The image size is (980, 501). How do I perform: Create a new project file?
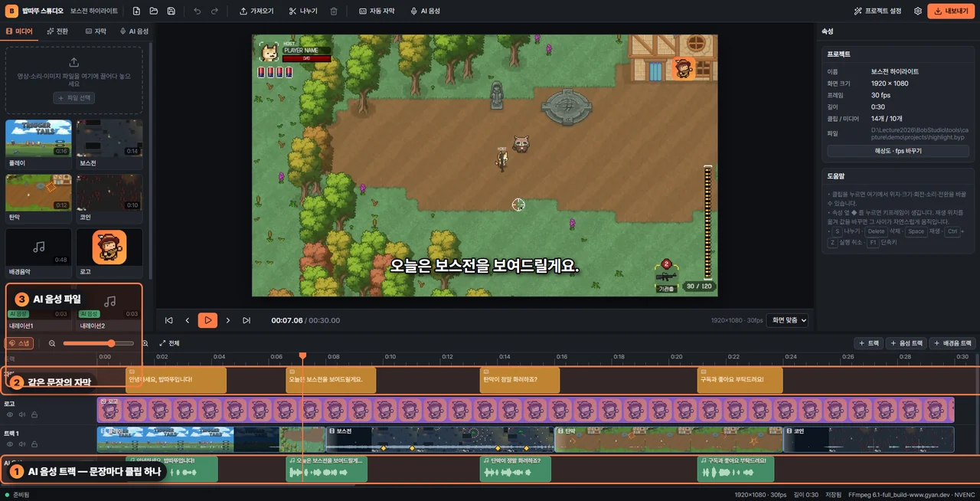point(136,11)
